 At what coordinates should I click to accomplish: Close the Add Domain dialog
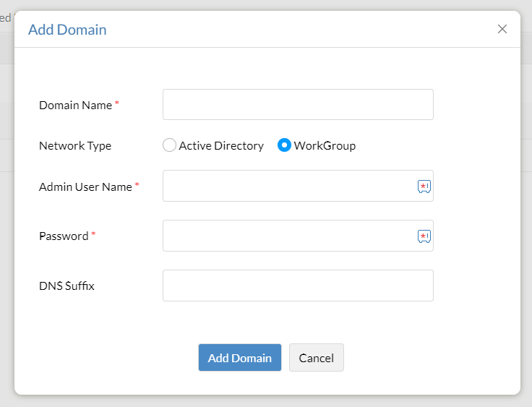click(x=502, y=29)
